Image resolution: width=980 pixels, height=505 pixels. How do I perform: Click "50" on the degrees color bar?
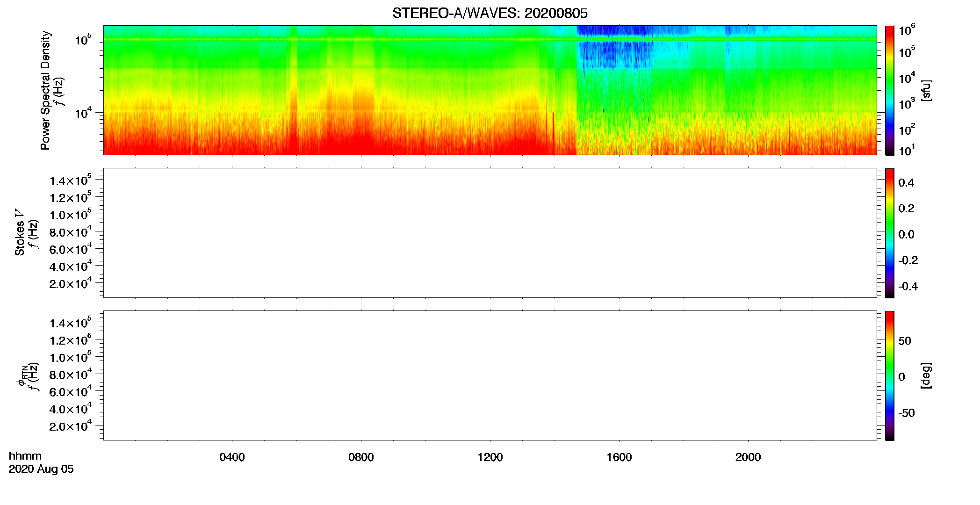905,341
